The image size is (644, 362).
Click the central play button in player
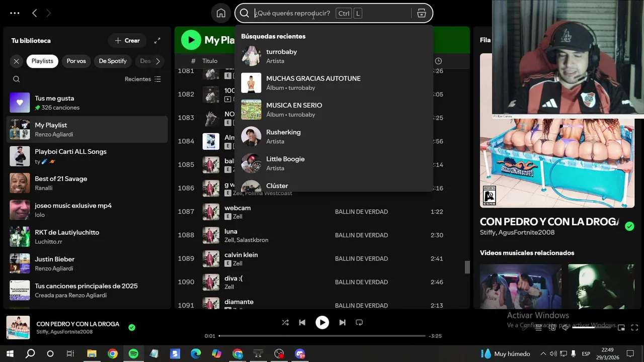(322, 322)
